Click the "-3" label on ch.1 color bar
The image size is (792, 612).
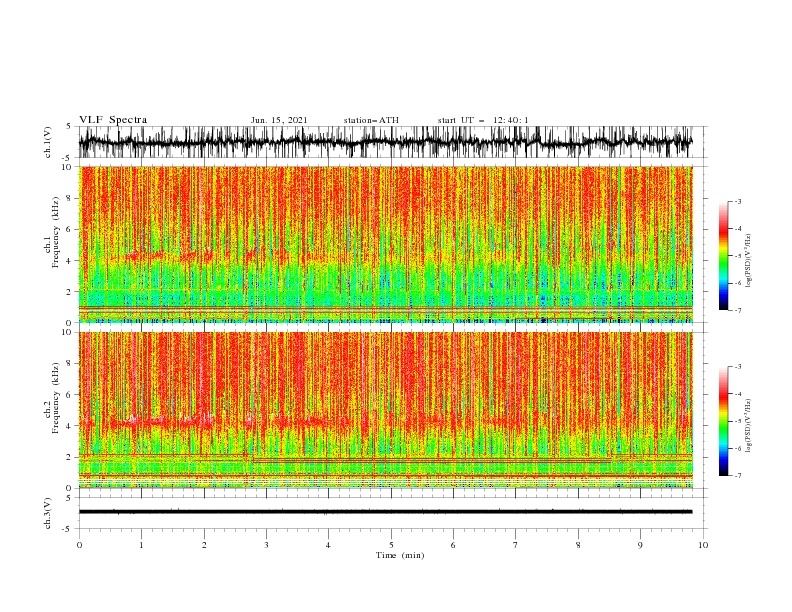point(737,201)
